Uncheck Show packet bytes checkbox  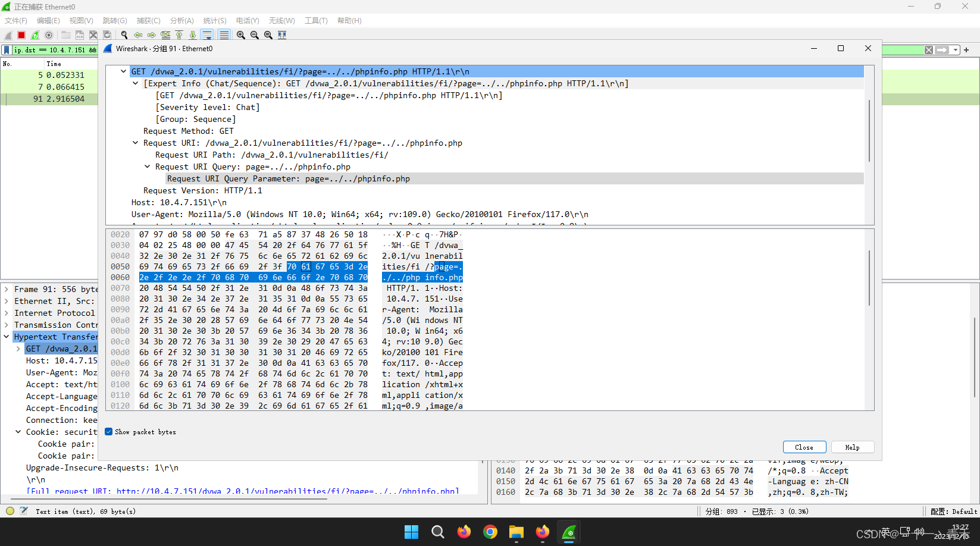click(108, 432)
